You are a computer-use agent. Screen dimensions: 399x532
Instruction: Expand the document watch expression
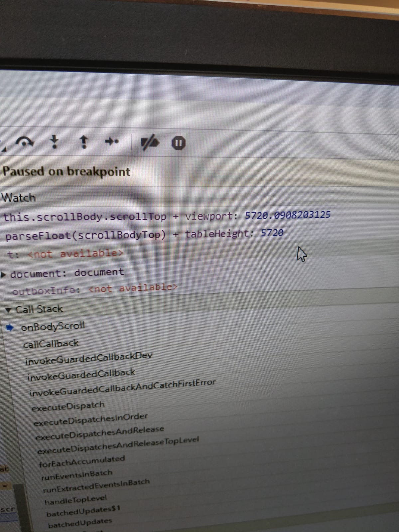(4, 275)
